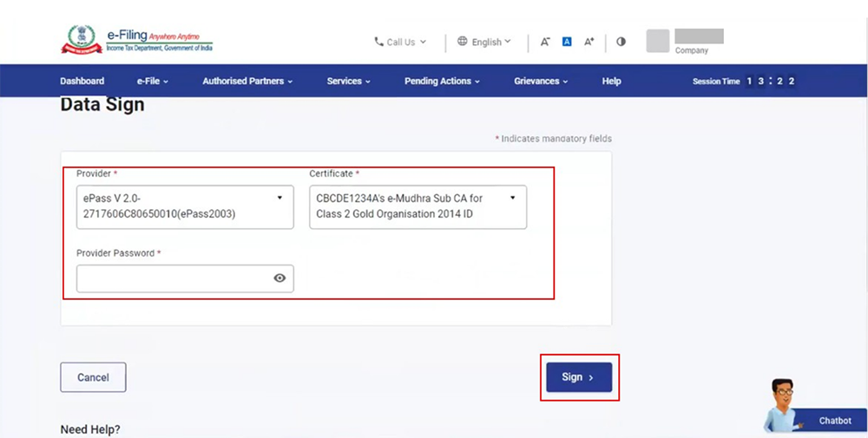Screen dimensions: 868x438
Task: Click the e-Filing Income Tax Department logo
Action: click(x=137, y=41)
